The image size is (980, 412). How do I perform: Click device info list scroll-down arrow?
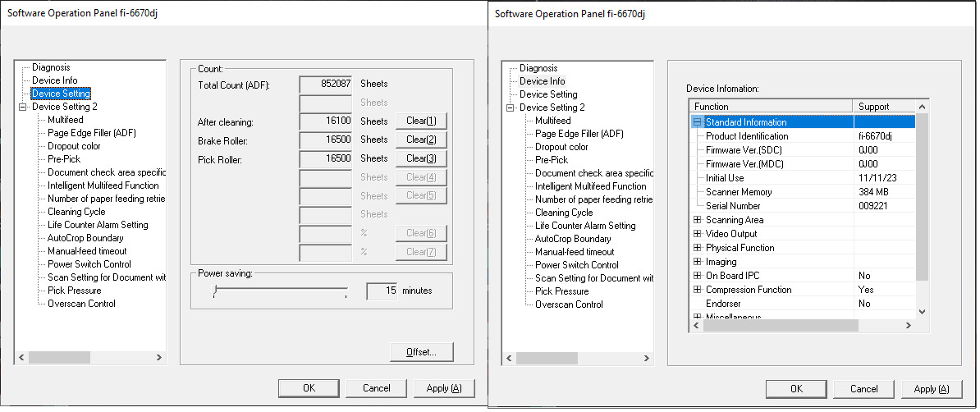tap(922, 311)
